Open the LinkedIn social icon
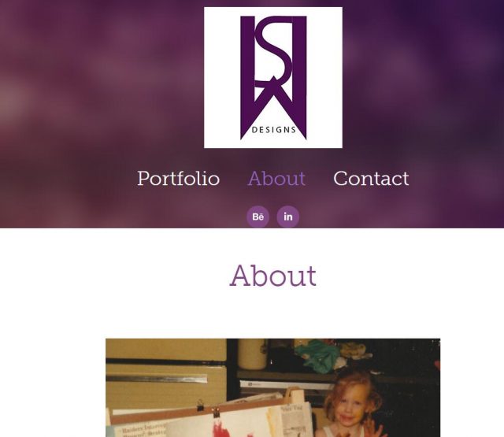The image size is (504, 437). [x=288, y=217]
